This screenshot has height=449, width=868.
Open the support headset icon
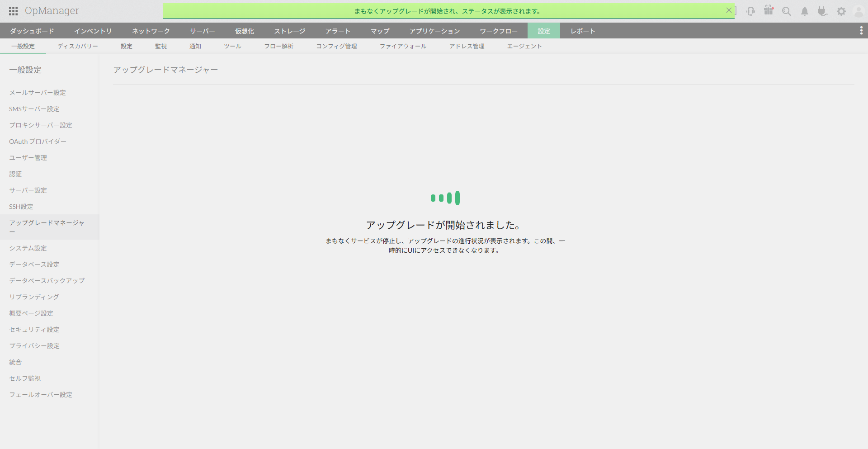click(751, 11)
